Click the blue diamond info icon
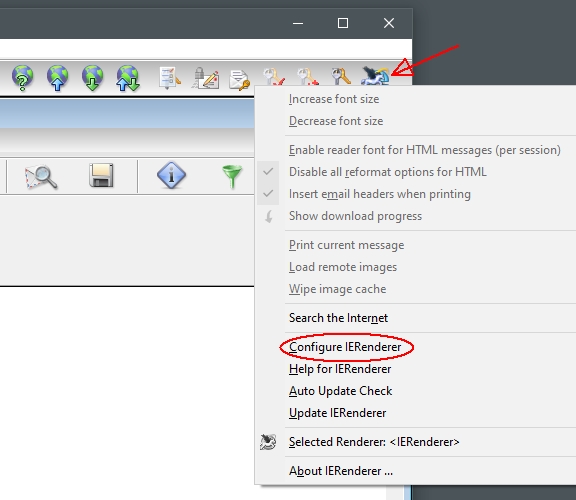Image resolution: width=576 pixels, height=500 pixels. tap(171, 175)
